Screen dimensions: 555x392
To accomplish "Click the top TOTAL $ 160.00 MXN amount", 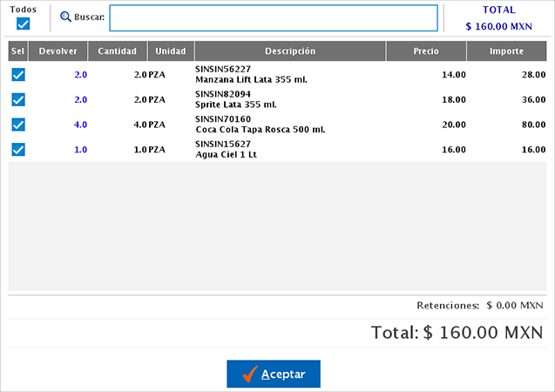I will coord(498,26).
